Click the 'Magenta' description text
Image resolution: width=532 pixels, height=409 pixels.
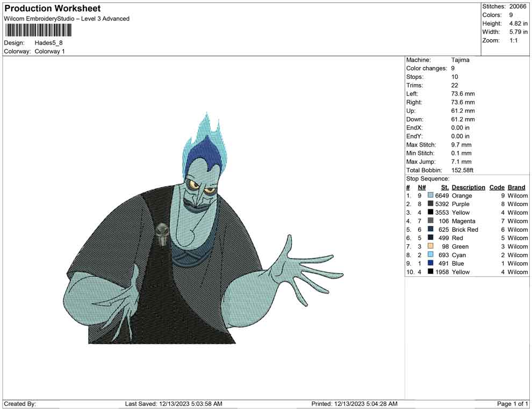coord(463,221)
